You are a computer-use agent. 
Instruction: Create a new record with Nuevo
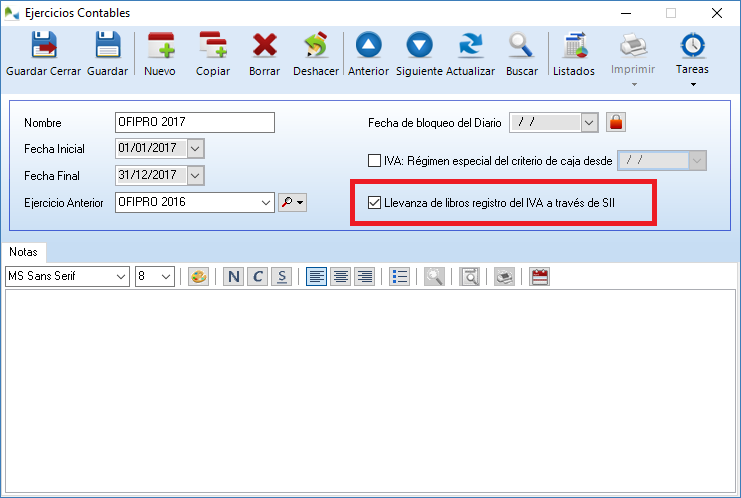(x=161, y=45)
